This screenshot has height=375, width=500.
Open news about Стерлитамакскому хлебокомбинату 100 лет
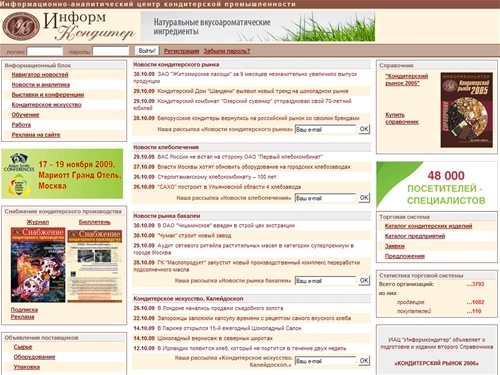pyautogui.click(x=217, y=177)
